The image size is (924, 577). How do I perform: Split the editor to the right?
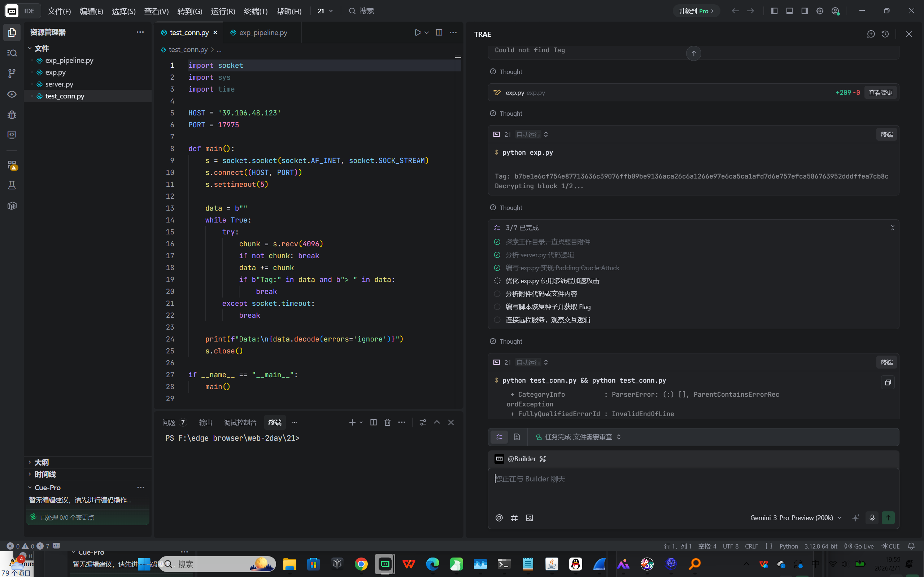[439, 32]
